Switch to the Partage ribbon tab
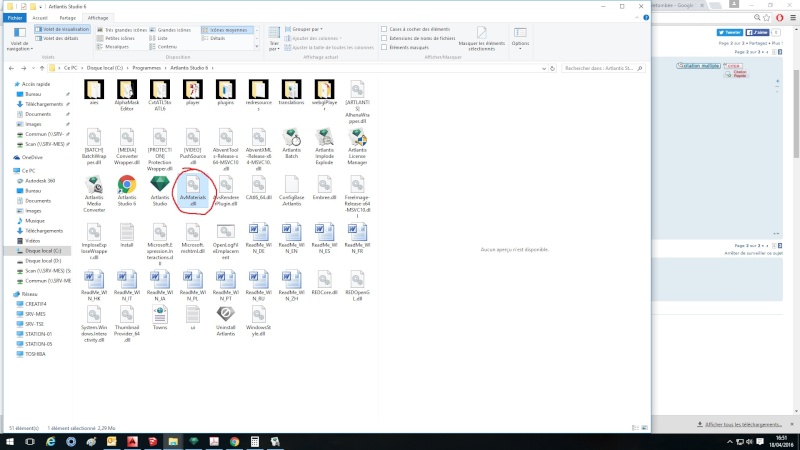 coord(67,18)
